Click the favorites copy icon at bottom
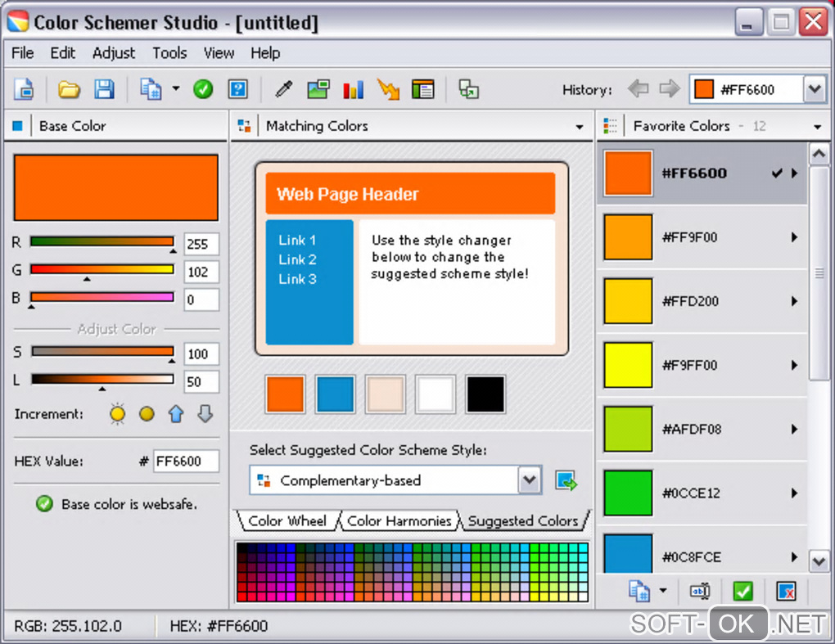Image resolution: width=835 pixels, height=644 pixels. click(x=639, y=591)
